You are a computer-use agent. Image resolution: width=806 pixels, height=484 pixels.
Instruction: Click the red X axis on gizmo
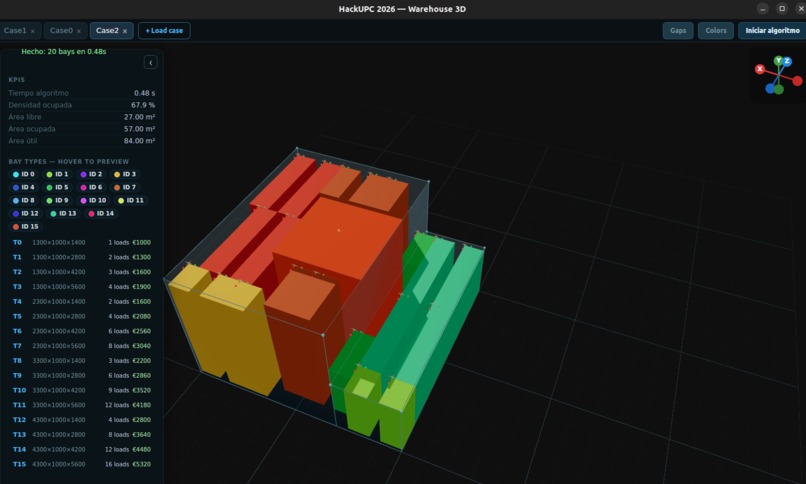tap(760, 69)
